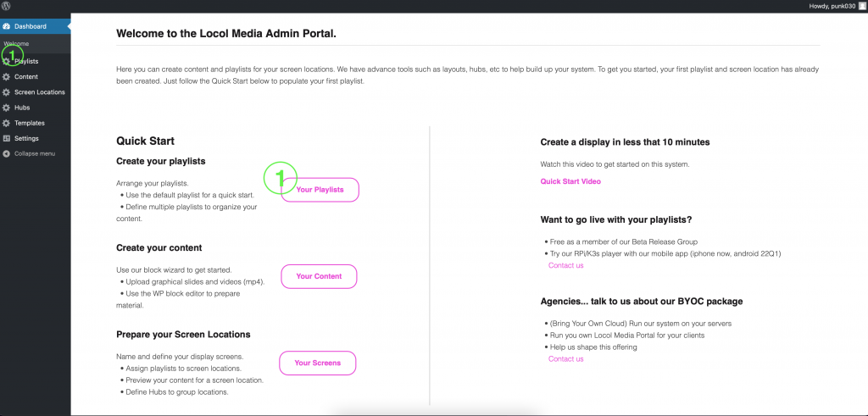
Task: Click the Create your content heading
Action: (159, 248)
